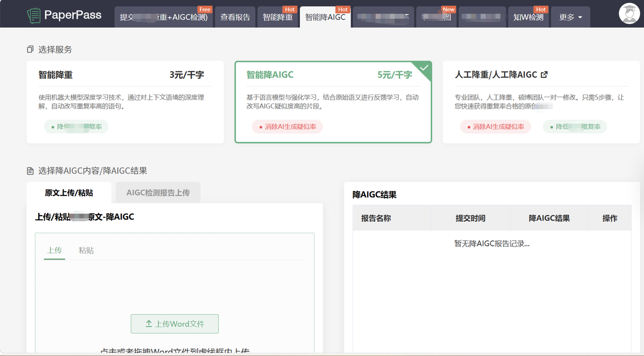644x356 pixels.
Task: Open the navigation tab with New badge
Action: point(436,17)
